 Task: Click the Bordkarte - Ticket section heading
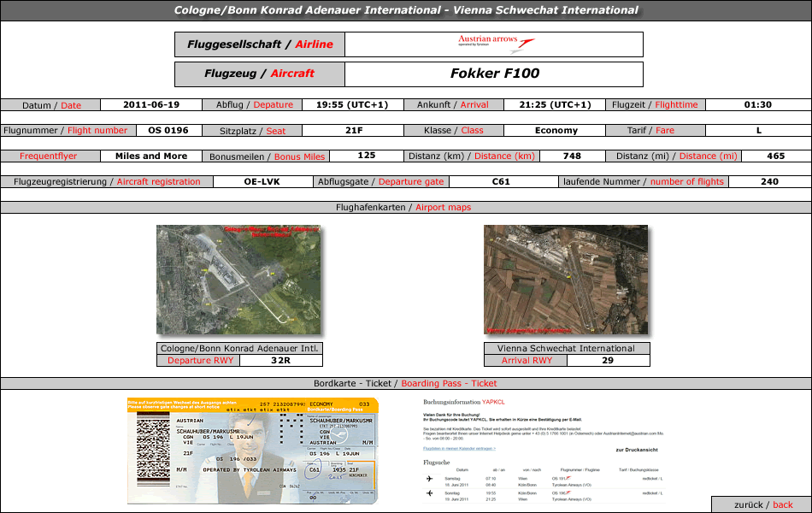(x=405, y=383)
